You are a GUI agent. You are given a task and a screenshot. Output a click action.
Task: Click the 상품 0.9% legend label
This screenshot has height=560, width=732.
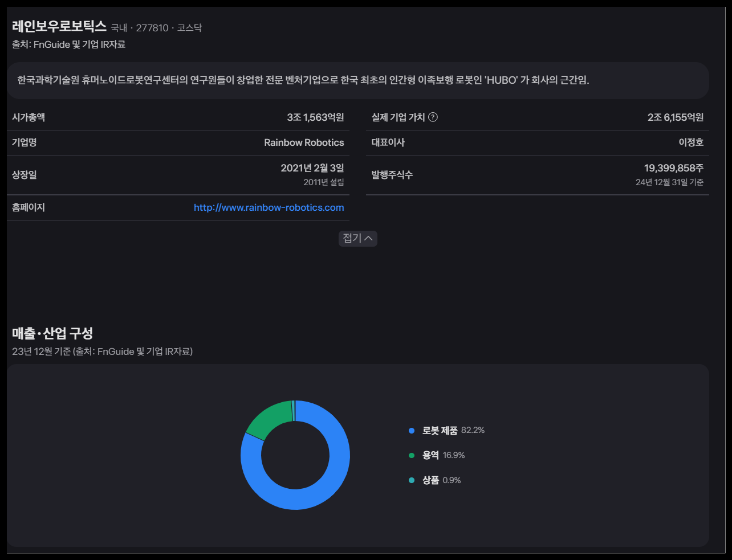click(441, 481)
